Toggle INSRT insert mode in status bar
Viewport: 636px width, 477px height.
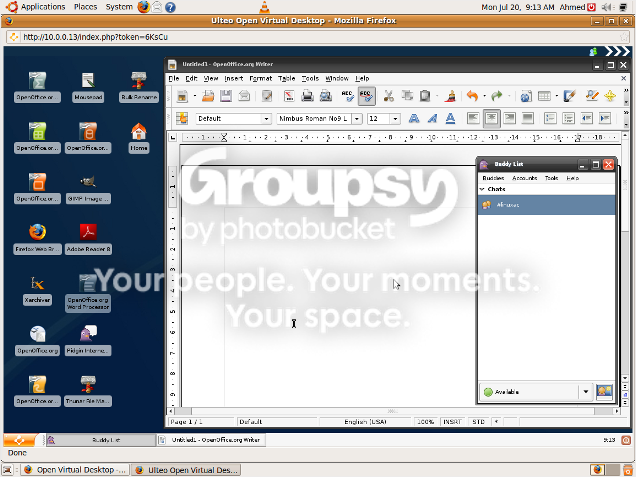click(452, 422)
